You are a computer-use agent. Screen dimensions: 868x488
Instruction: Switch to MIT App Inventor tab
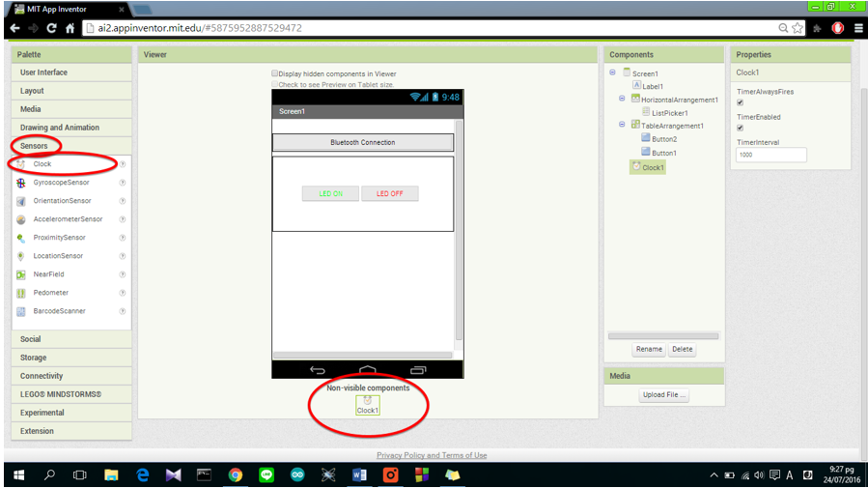[x=67, y=9]
